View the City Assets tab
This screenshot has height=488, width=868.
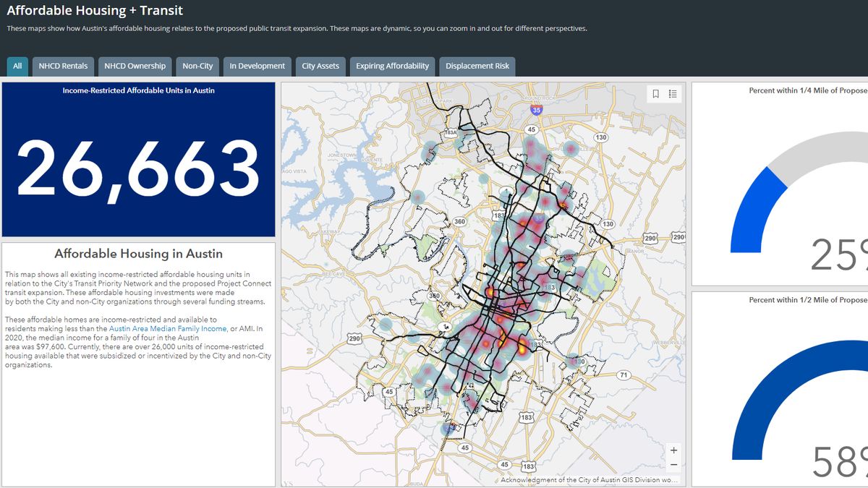320,66
